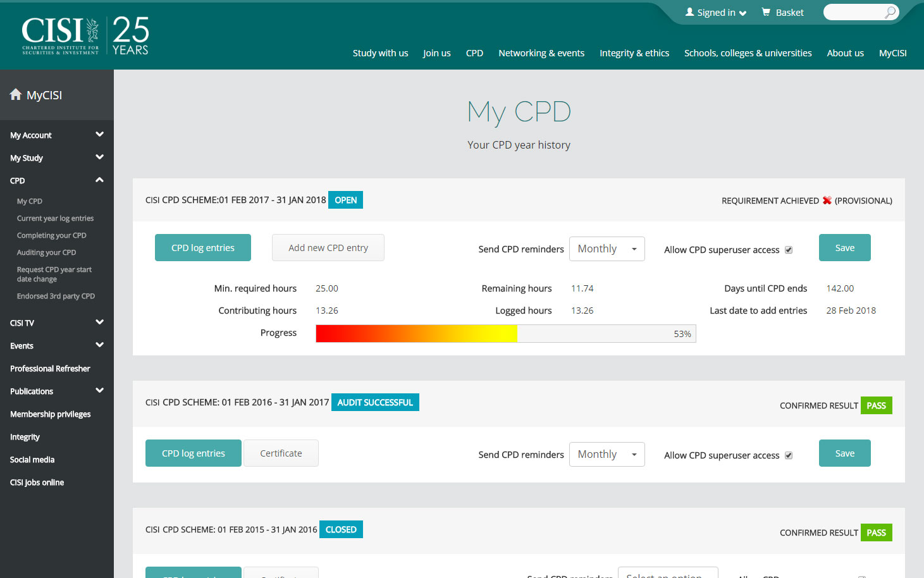Open Current year log entries link
The height and width of the screenshot is (578, 924).
[x=55, y=218]
